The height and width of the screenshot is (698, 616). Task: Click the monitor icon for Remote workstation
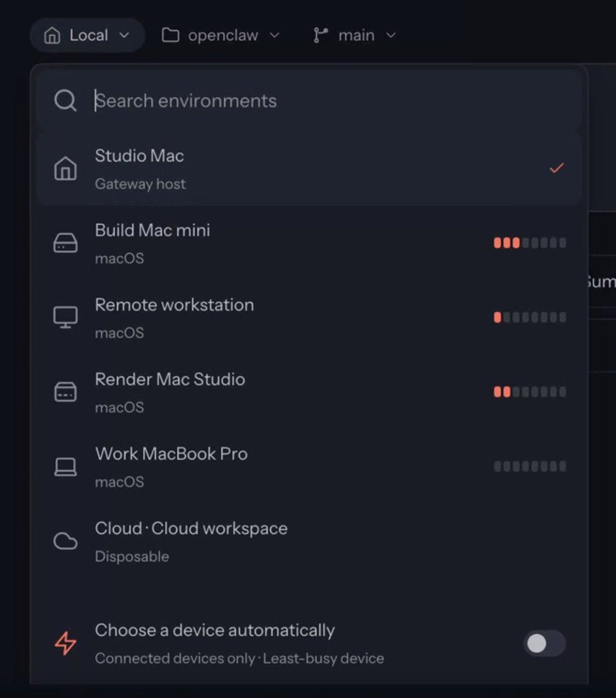click(65, 318)
